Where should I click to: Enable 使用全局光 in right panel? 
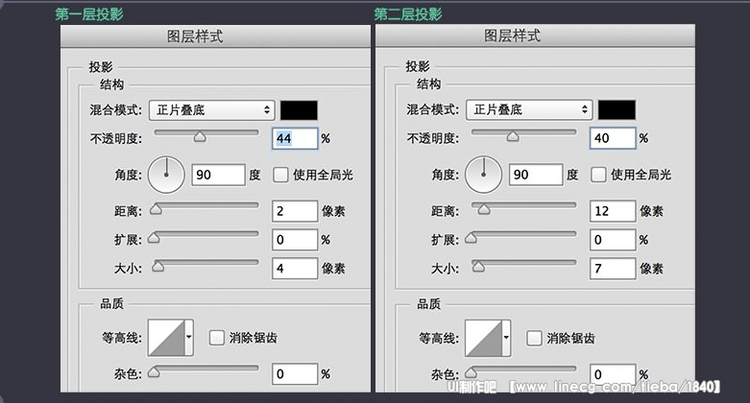coord(598,174)
